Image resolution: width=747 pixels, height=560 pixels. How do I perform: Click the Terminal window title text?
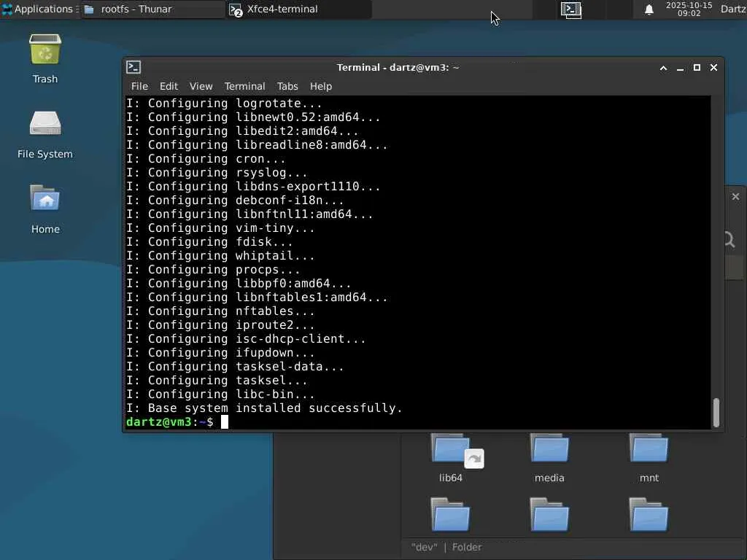(398, 68)
